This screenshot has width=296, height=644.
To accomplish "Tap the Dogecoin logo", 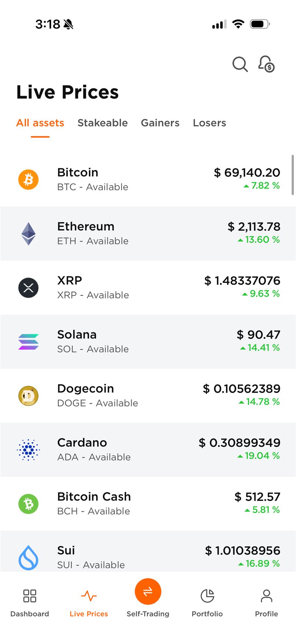I will click(x=28, y=396).
